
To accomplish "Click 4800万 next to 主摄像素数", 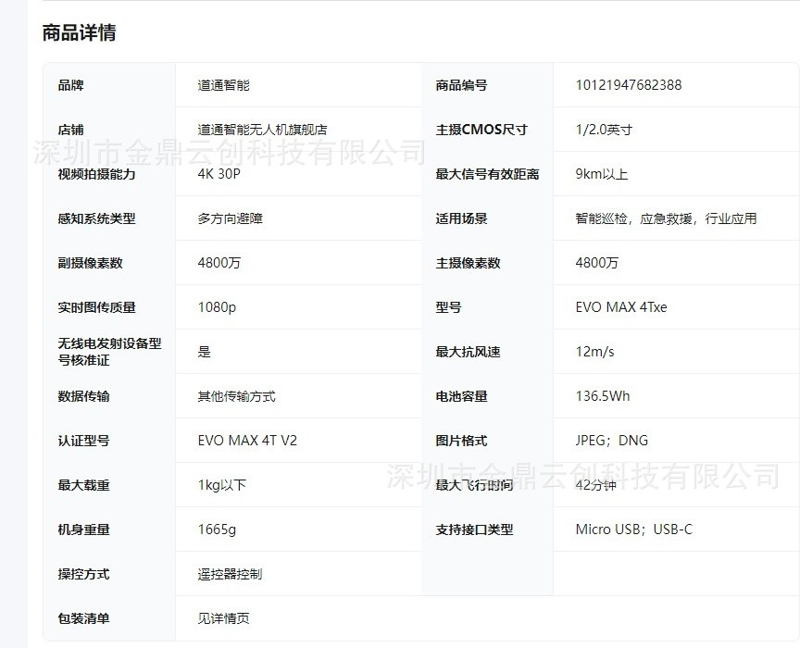I will [597, 263].
